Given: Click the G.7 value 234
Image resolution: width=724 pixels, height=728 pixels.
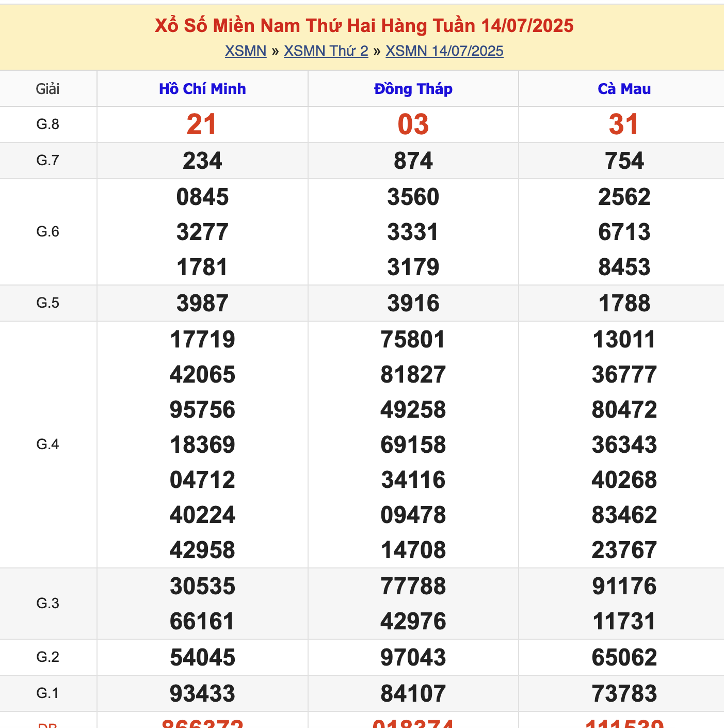Looking at the screenshot, I should tap(202, 161).
